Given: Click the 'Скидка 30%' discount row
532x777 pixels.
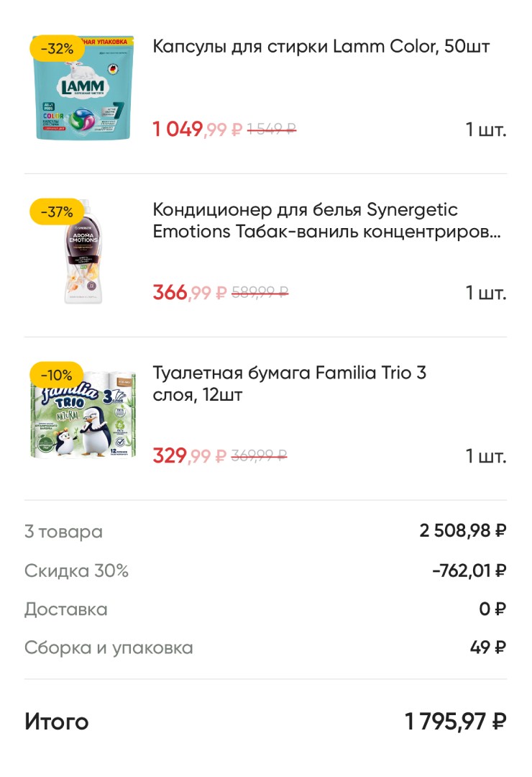Looking at the screenshot, I should 265,571.
